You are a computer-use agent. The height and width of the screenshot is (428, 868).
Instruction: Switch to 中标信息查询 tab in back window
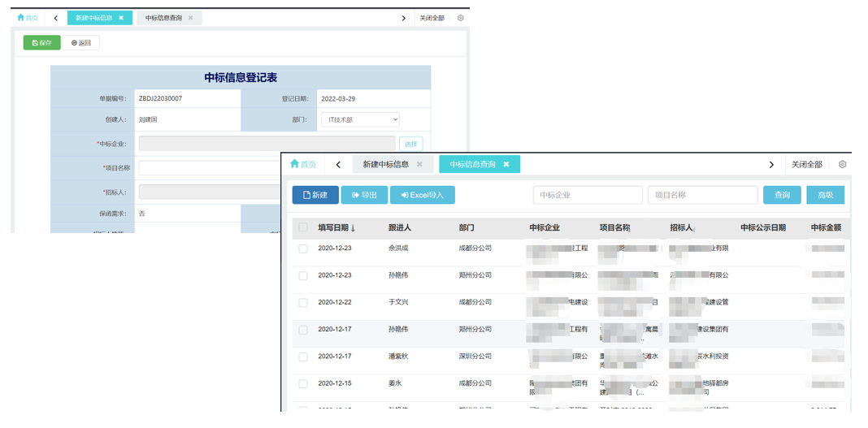point(163,18)
